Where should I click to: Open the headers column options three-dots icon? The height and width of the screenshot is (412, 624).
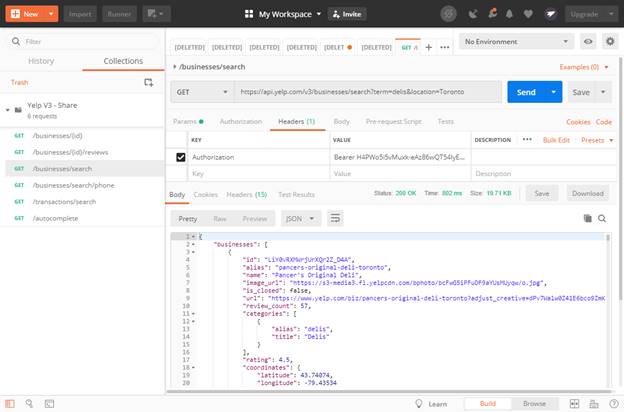coord(527,140)
